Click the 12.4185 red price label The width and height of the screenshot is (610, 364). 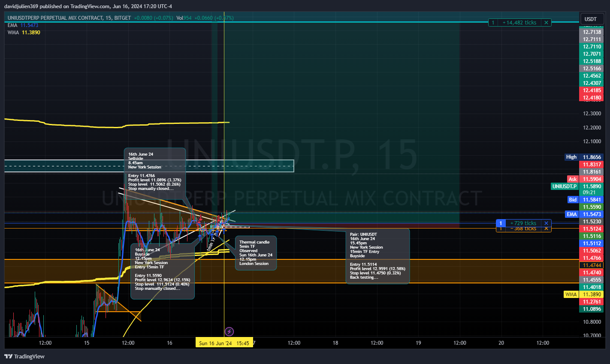pos(592,90)
